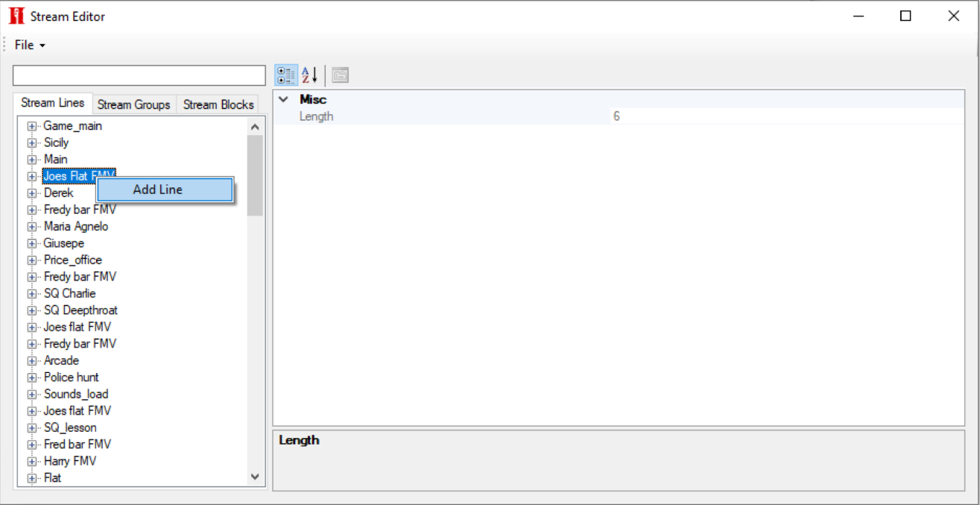Viewport: 980px width, 505px height.
Task: Select the Price_office item
Action: pos(72,260)
